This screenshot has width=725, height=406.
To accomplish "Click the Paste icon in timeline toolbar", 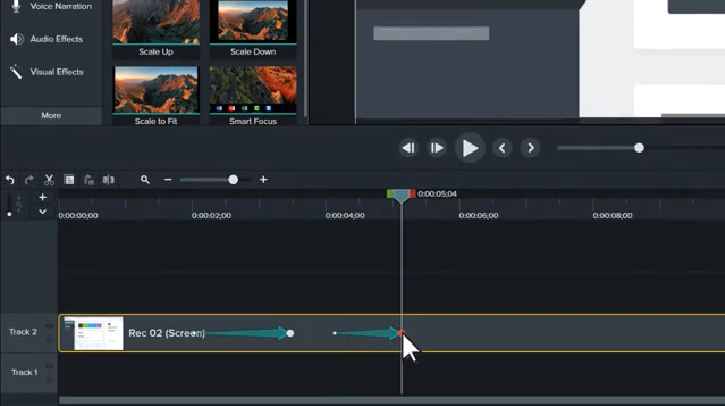I will tap(89, 180).
